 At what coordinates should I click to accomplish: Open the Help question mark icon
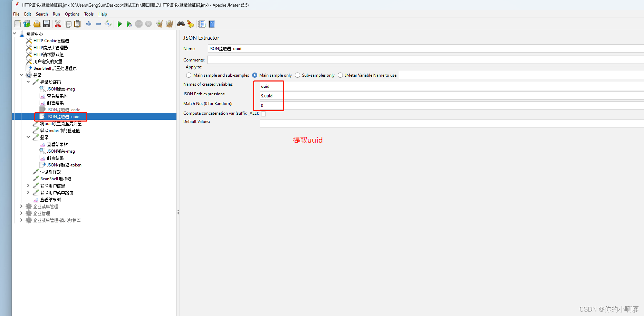pyautogui.click(x=212, y=24)
